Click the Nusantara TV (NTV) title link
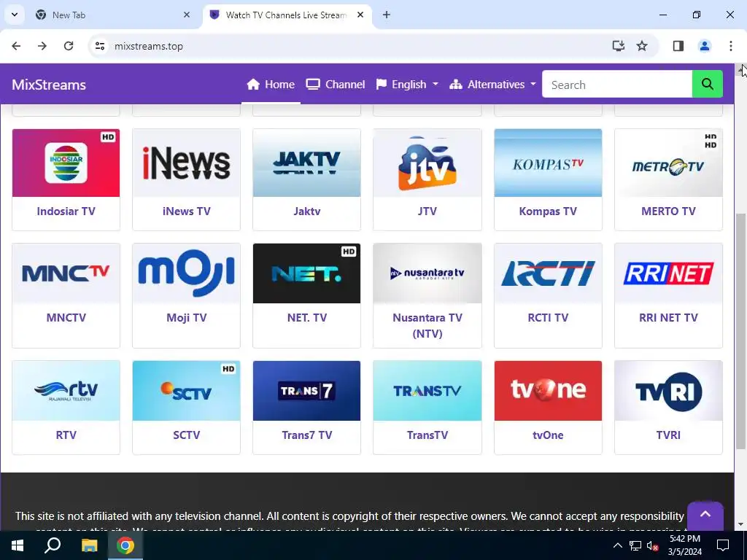747x560 pixels. pos(427,326)
